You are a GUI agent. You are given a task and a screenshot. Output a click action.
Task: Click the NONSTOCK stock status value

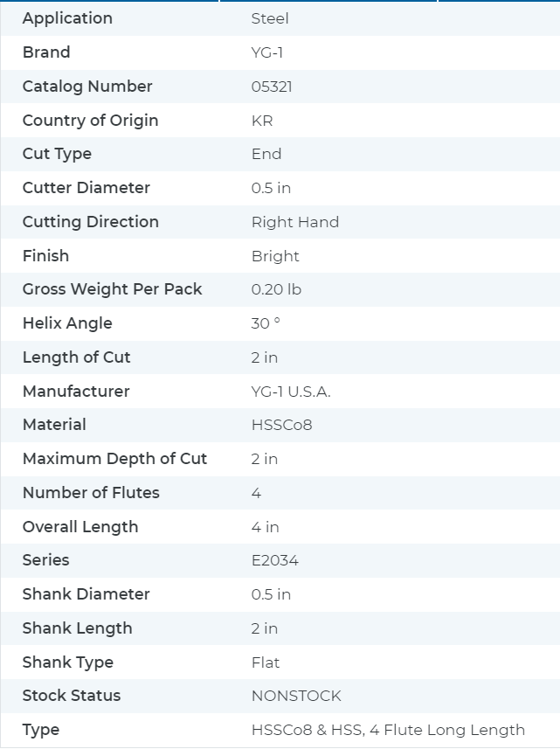click(x=296, y=696)
